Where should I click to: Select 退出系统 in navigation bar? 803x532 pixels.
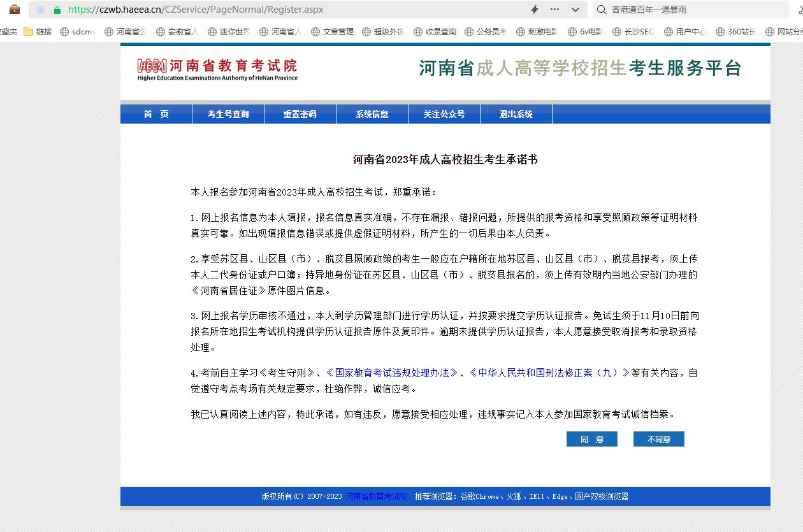click(x=516, y=114)
